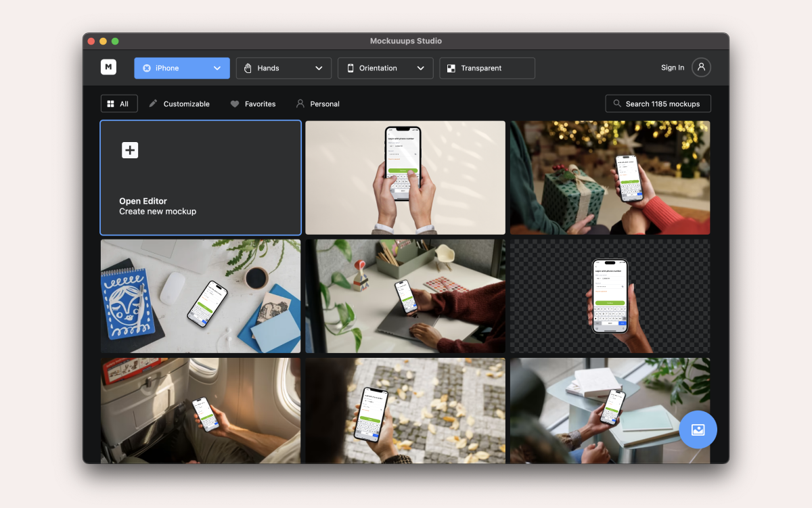This screenshot has height=508, width=812.
Task: Click the Orientation phone icon
Action: (350, 68)
